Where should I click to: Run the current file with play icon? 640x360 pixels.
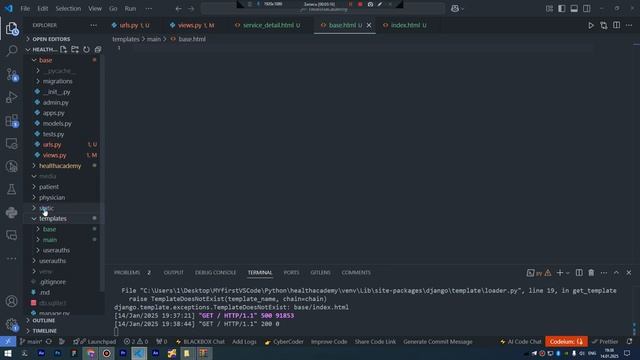coord(591,25)
